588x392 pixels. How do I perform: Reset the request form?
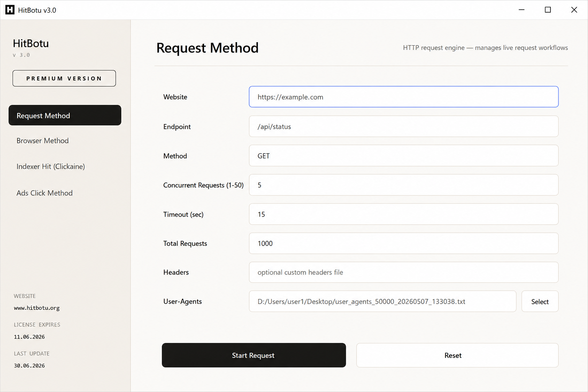457,355
